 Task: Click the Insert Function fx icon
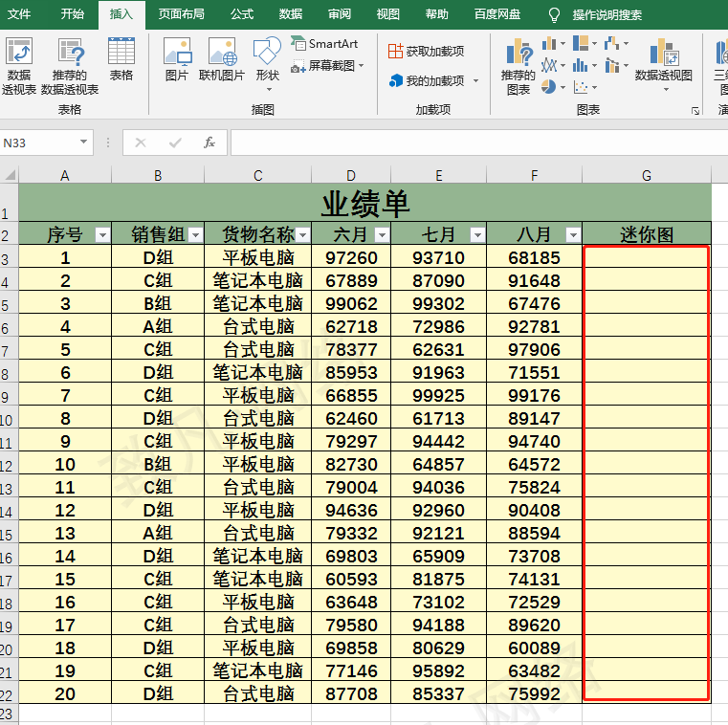210,143
